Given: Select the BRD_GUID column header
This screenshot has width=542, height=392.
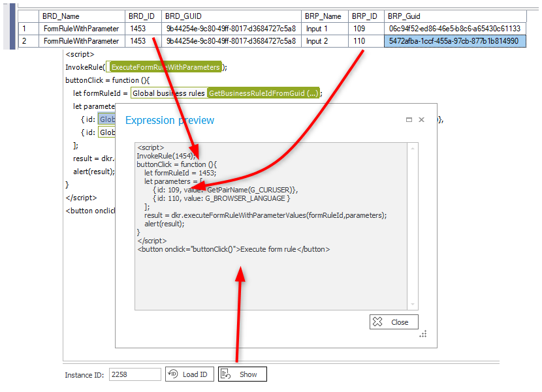Looking at the screenshot, I should coord(231,16).
